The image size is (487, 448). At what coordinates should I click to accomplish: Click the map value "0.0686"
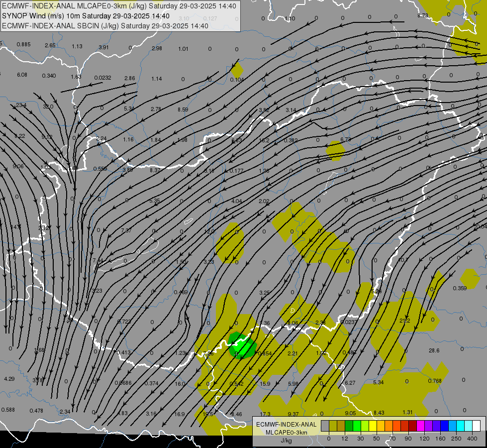[x=123, y=383]
